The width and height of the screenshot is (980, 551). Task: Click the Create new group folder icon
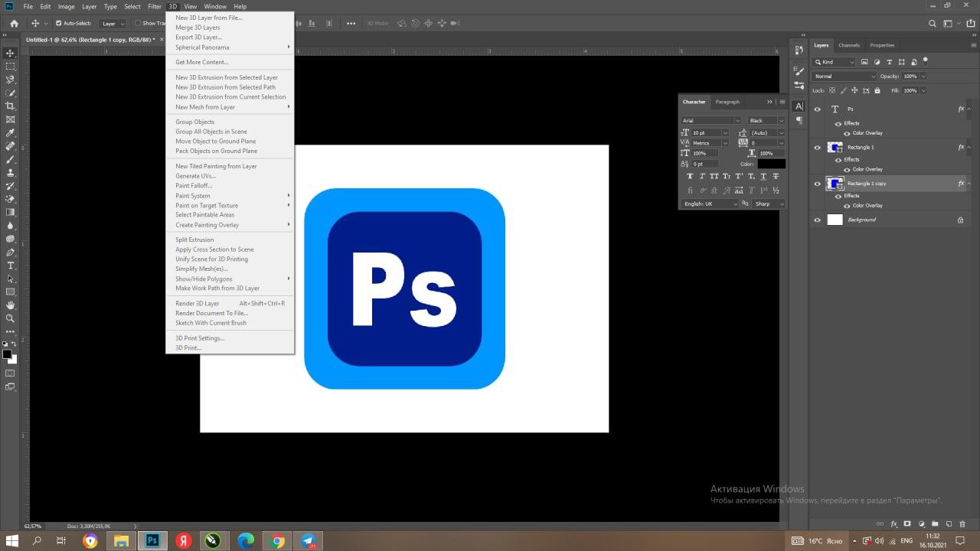point(935,524)
